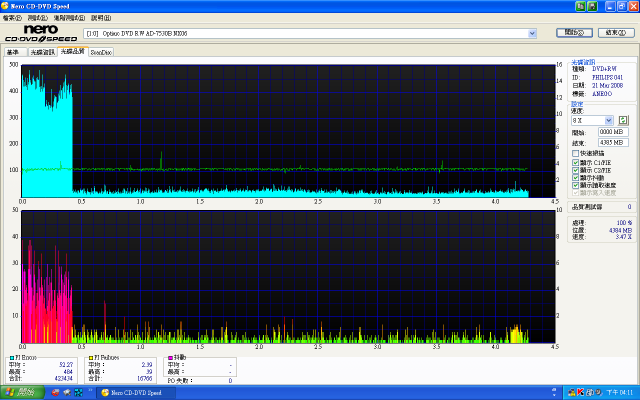Viewport: 640px width, 400px height.
Task: Click the PI Errors average value 52.27
Action: click(66, 364)
